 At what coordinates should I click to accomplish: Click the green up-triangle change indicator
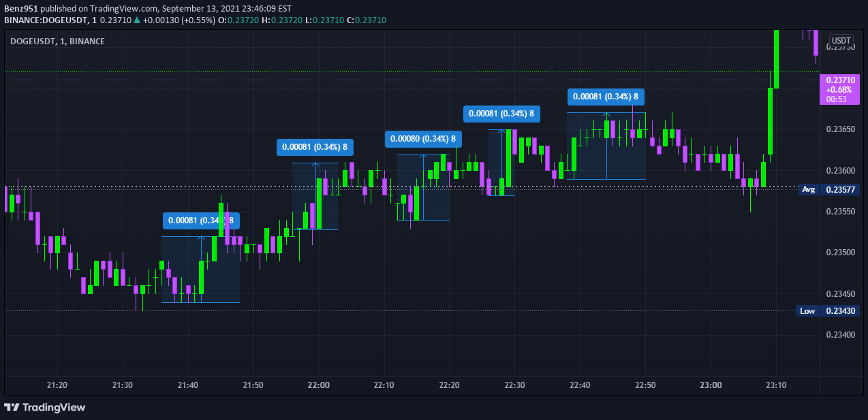[x=137, y=20]
